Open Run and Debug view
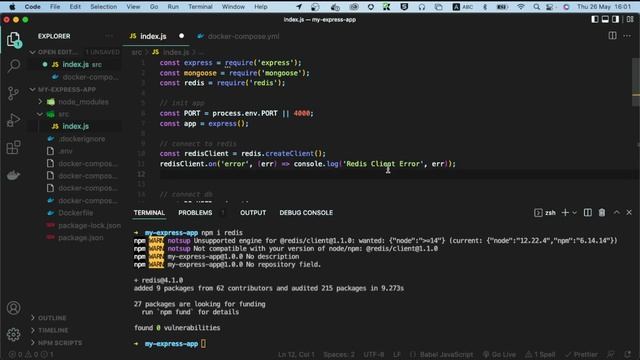640x360 pixels. click(13, 120)
